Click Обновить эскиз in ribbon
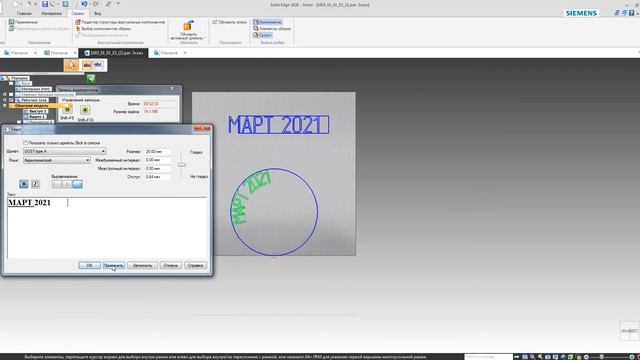The height and width of the screenshot is (360, 640). pos(230,22)
